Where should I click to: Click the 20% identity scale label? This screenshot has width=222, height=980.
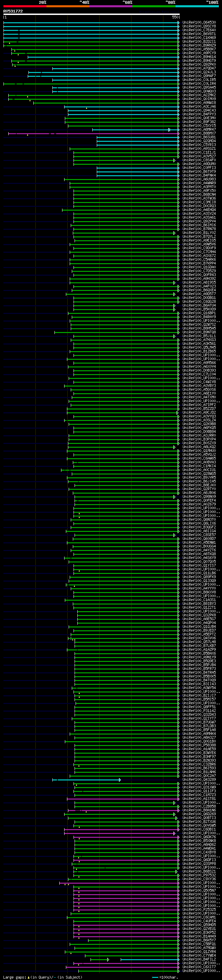[x=43, y=2]
